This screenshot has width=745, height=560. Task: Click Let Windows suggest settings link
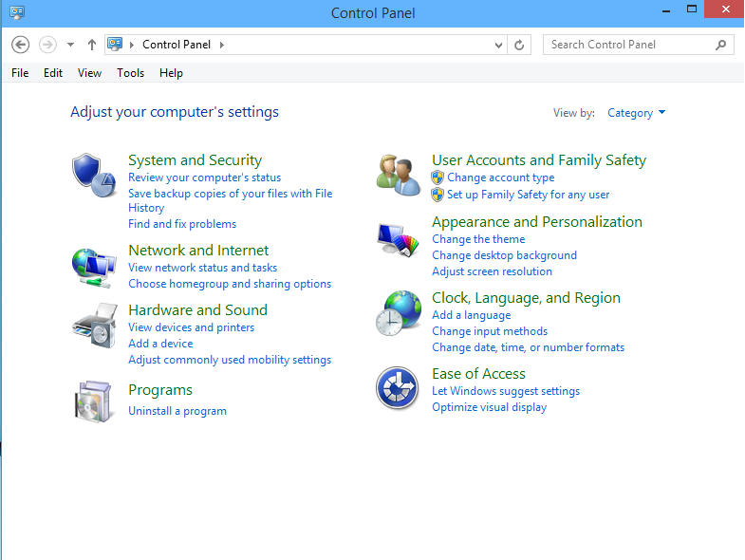click(506, 391)
